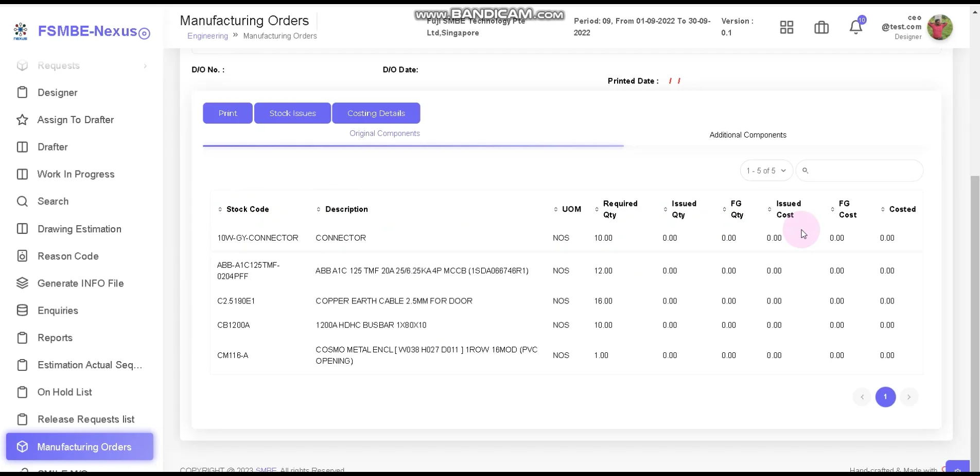The image size is (980, 476).
Task: Open the Search sidebar icon
Action: [x=22, y=201]
